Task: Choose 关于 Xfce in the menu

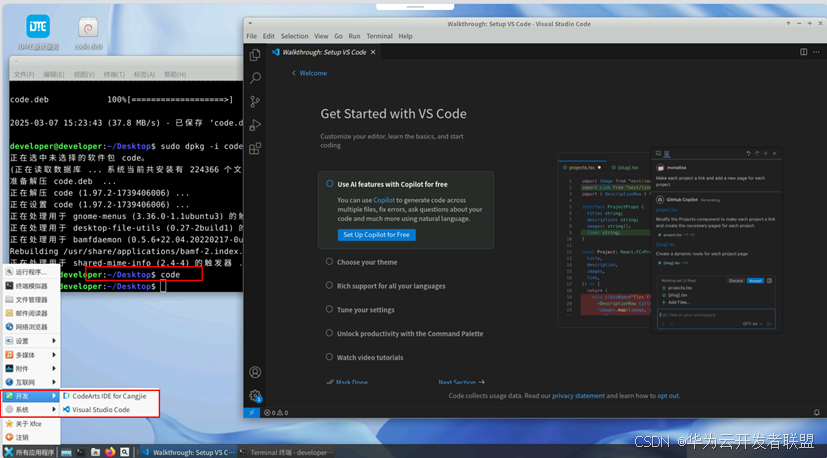Action: coord(31,424)
